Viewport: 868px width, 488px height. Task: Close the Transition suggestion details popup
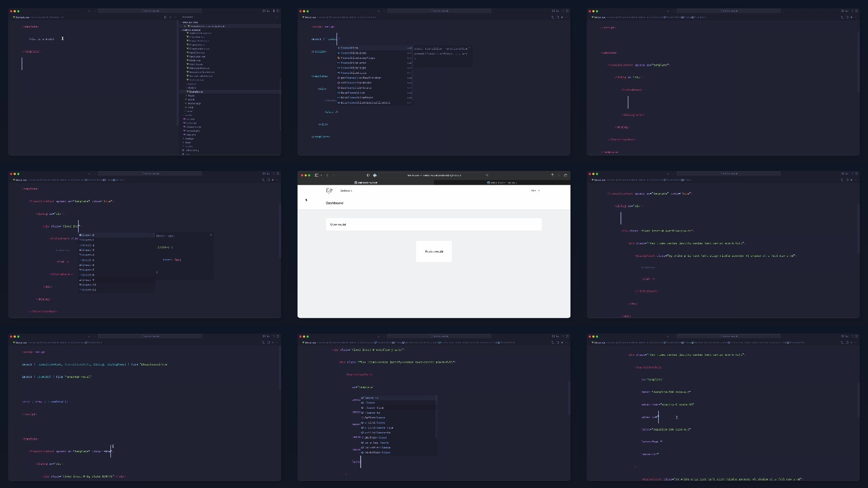(469, 48)
